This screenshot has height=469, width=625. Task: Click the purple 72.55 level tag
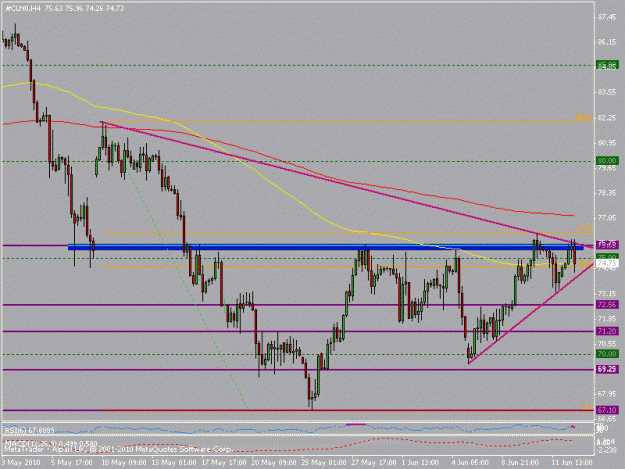pyautogui.click(x=607, y=304)
